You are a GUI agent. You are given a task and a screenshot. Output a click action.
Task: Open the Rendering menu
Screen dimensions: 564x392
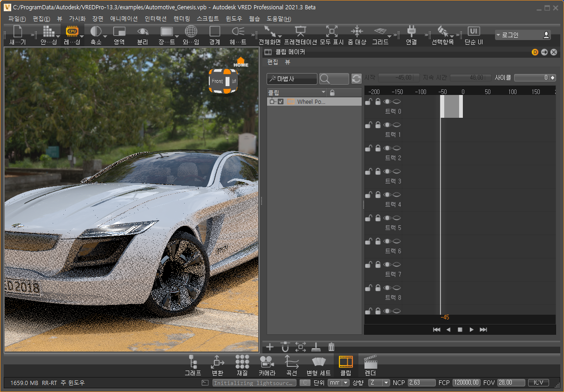click(182, 19)
